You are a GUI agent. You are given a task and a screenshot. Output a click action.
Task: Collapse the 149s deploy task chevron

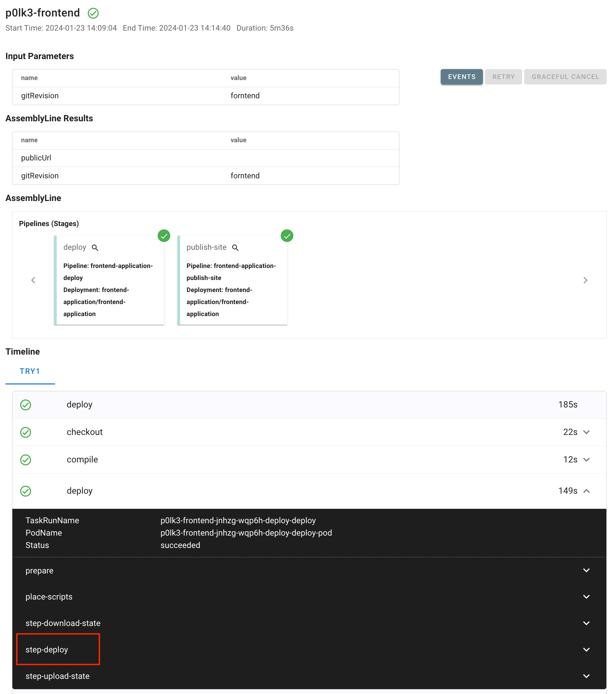point(586,491)
